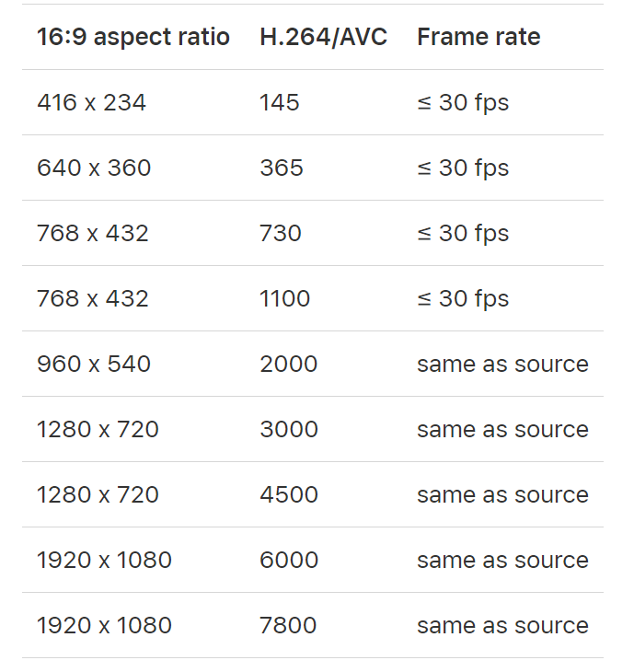Click the 'Frame rate' column header
The image size is (634, 672).
click(x=478, y=37)
